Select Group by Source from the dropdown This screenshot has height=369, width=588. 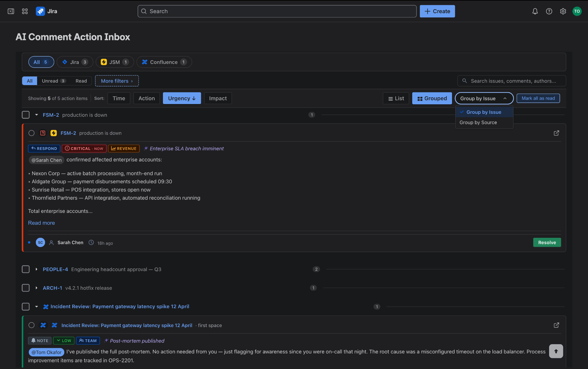pos(478,122)
